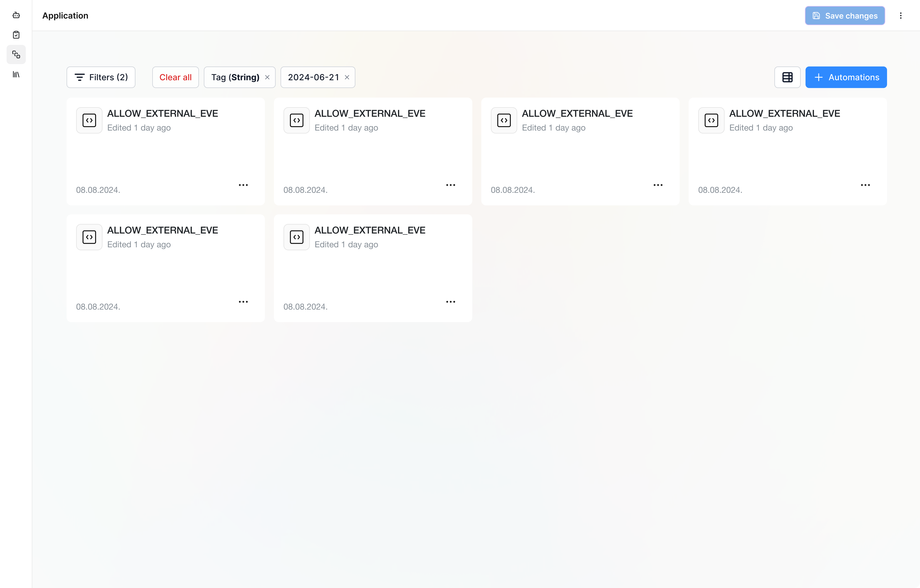Open more options on third top-row card
920x588 pixels.
pyautogui.click(x=658, y=185)
